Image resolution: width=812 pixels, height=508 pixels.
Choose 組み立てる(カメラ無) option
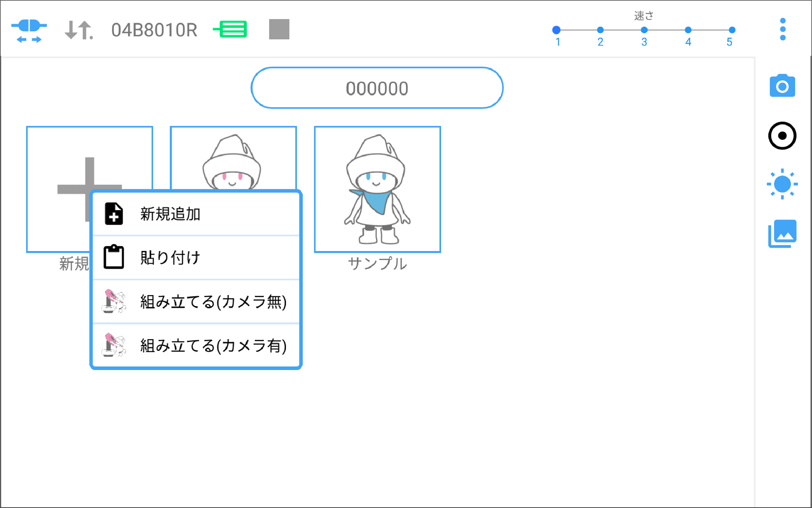(196, 301)
